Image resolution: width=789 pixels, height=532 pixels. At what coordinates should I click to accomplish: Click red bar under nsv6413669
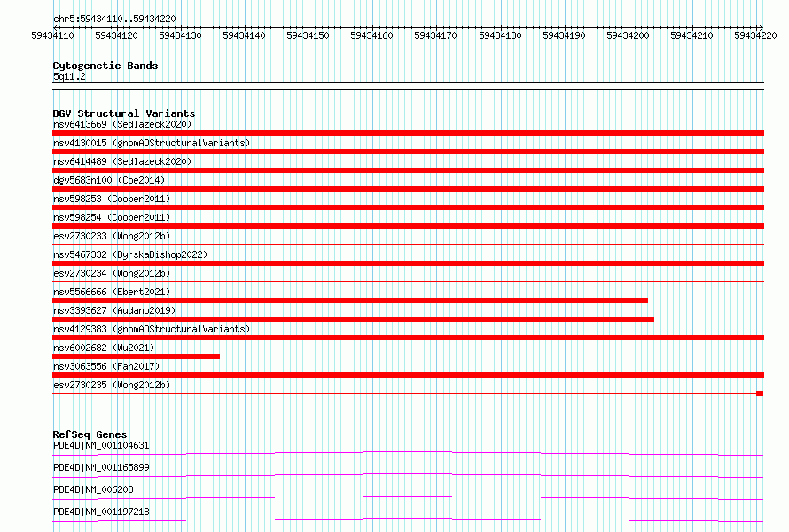(x=408, y=133)
